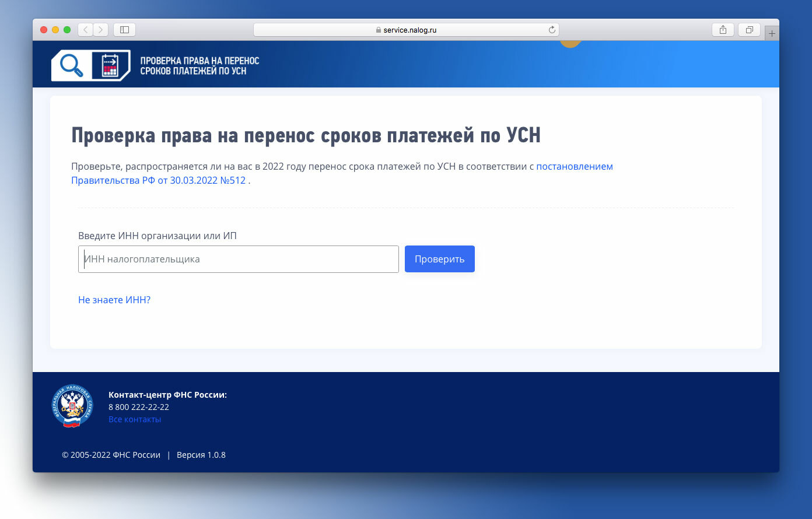
Task: Open the Не знаете ИНН? link
Action: coord(114,300)
